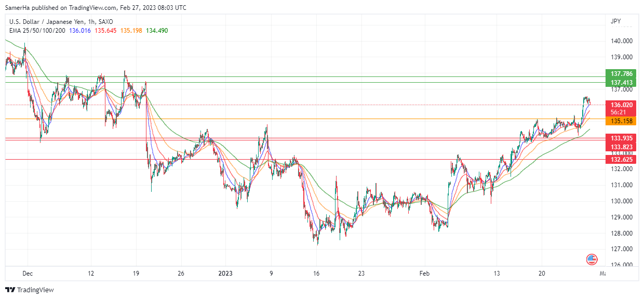This screenshot has height=299, width=644.
Task: Click the 2023 label on time axis
Action: point(225,273)
